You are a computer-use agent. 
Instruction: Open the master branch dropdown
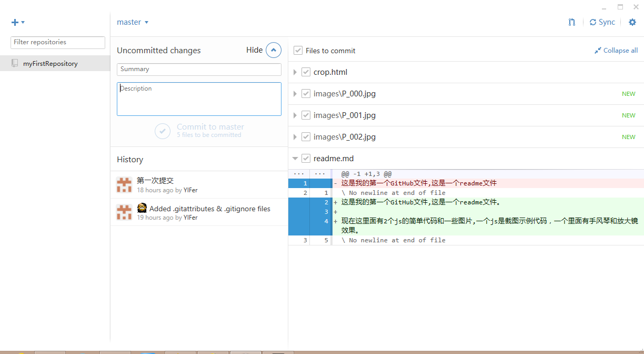[x=133, y=22]
